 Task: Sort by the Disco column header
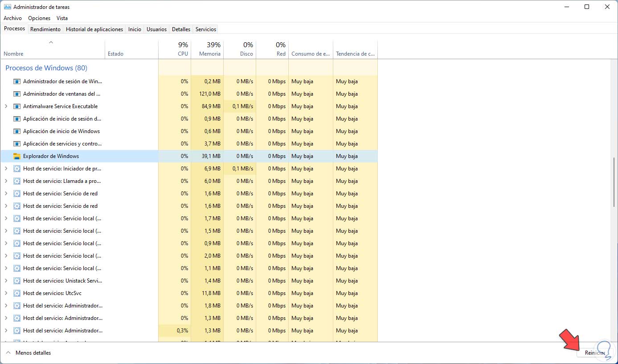240,49
